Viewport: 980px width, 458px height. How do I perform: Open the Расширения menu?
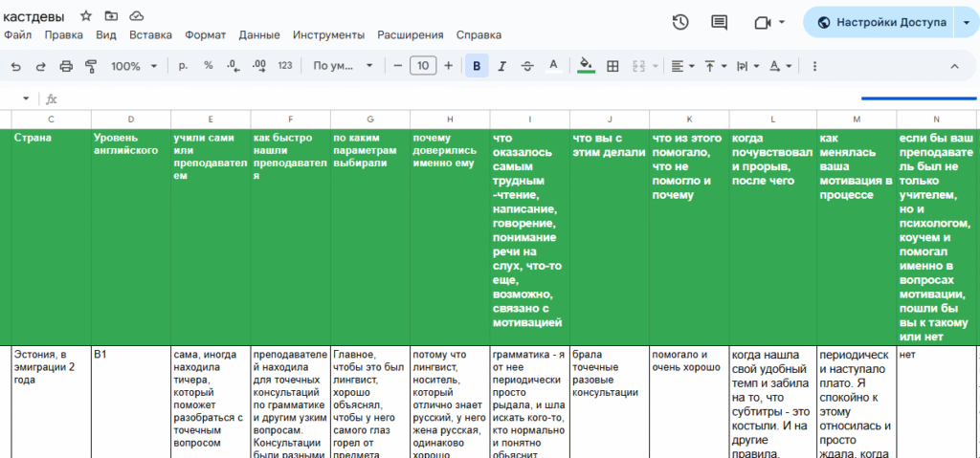point(411,35)
